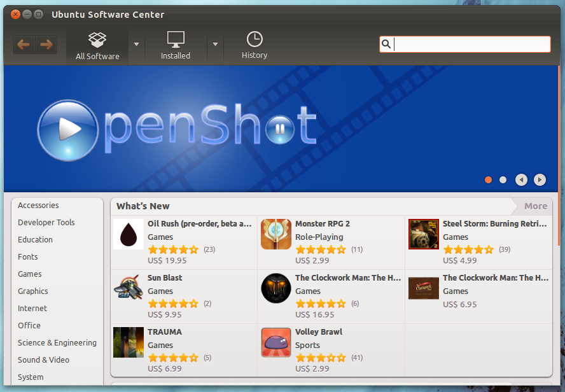The image size is (565, 392).
Task: Maximize the Ubuntu Software Center window
Action: [38, 15]
